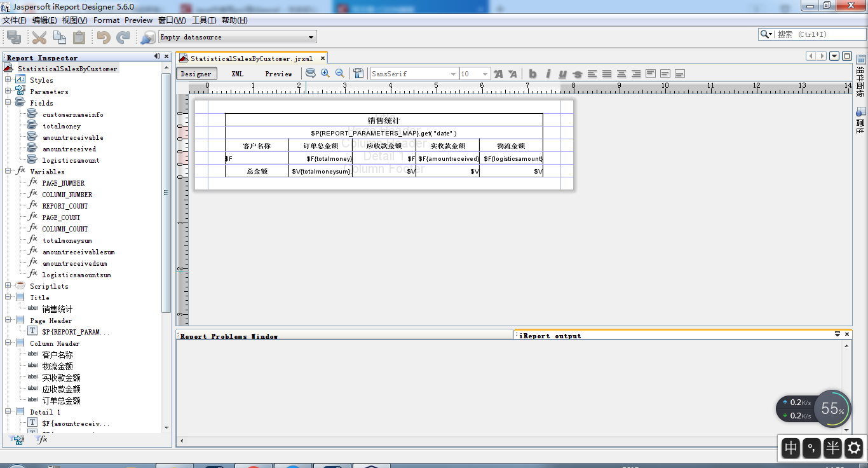Open the Empty datasource dropdown
This screenshot has height=468, width=868.
click(309, 36)
